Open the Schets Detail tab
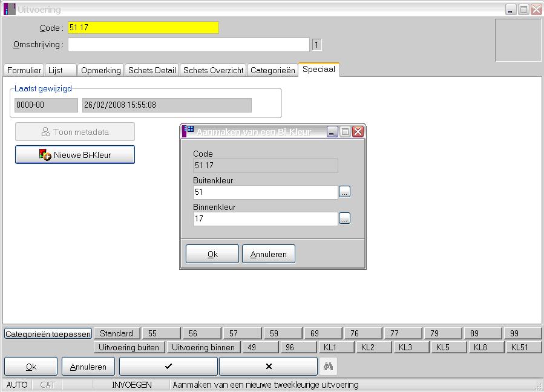Screen dimensions: 544x392 point(152,70)
